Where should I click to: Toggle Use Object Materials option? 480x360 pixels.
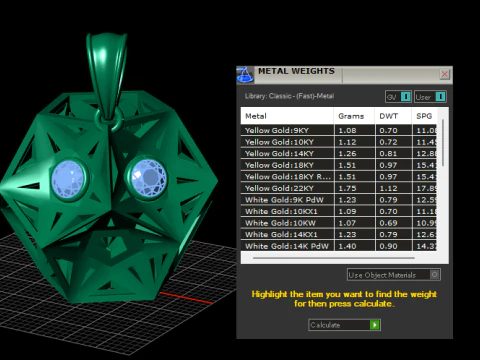pos(394,275)
